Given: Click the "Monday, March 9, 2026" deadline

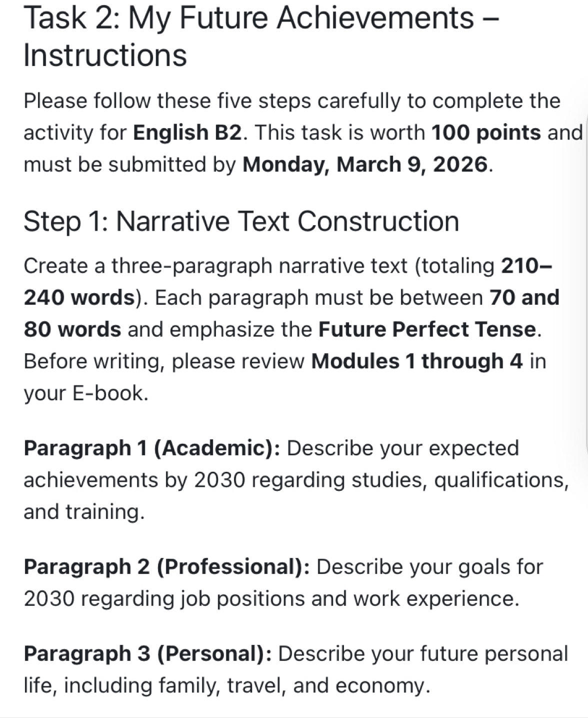Looking at the screenshot, I should coord(364,165).
